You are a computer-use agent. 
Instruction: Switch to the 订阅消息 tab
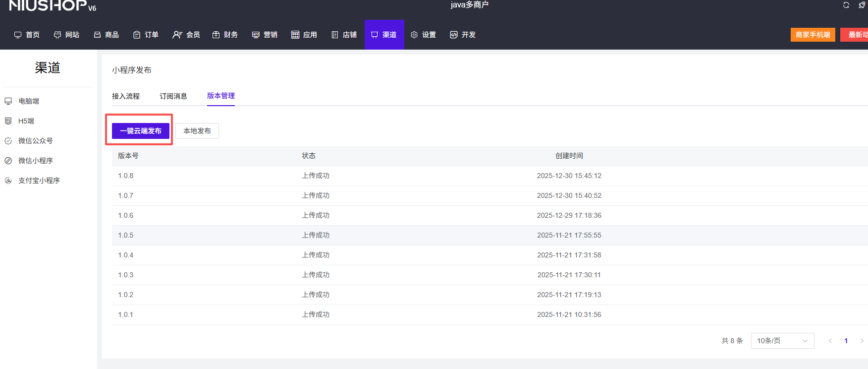tap(173, 96)
